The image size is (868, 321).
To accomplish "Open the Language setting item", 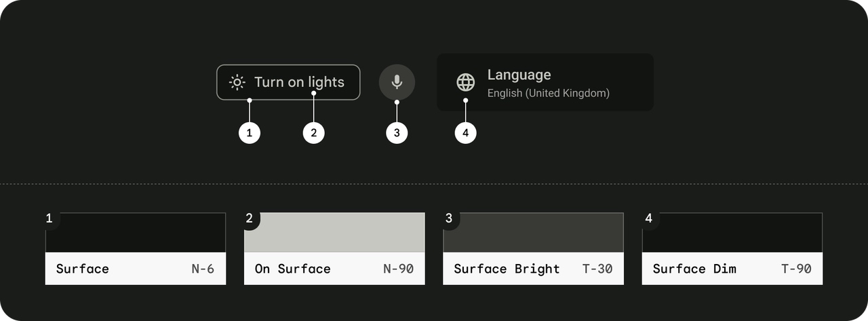I will [545, 82].
